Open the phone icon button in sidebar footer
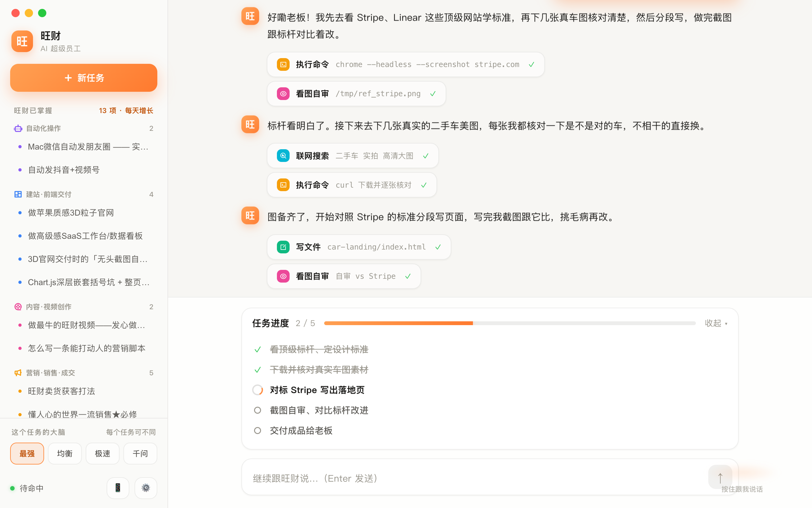 pos(118,488)
